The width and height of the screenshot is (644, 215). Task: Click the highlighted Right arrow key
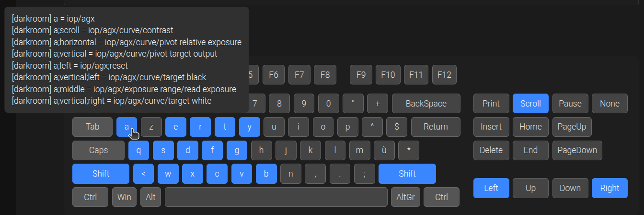click(x=609, y=188)
